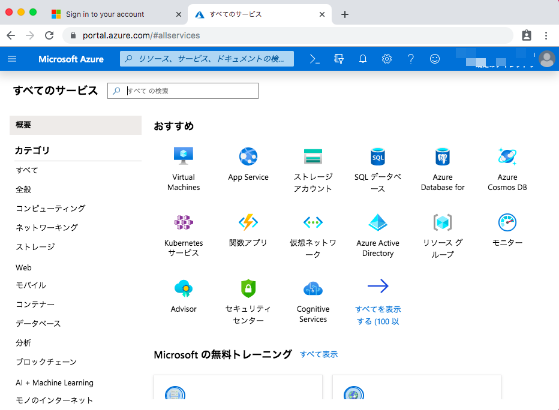Select 概要 in the left sidebar
Image resolution: width=559 pixels, height=410 pixels.
tap(76, 125)
